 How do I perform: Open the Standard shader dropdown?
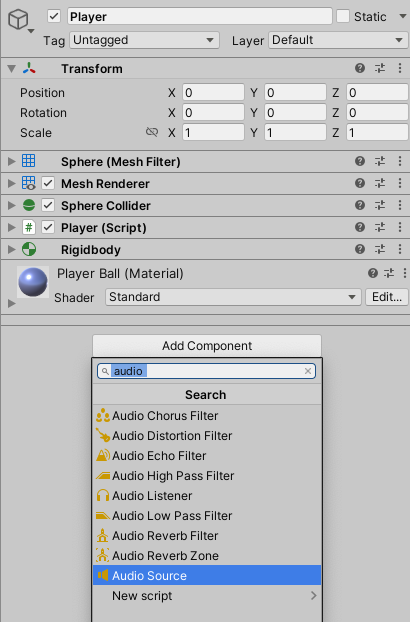(233, 297)
